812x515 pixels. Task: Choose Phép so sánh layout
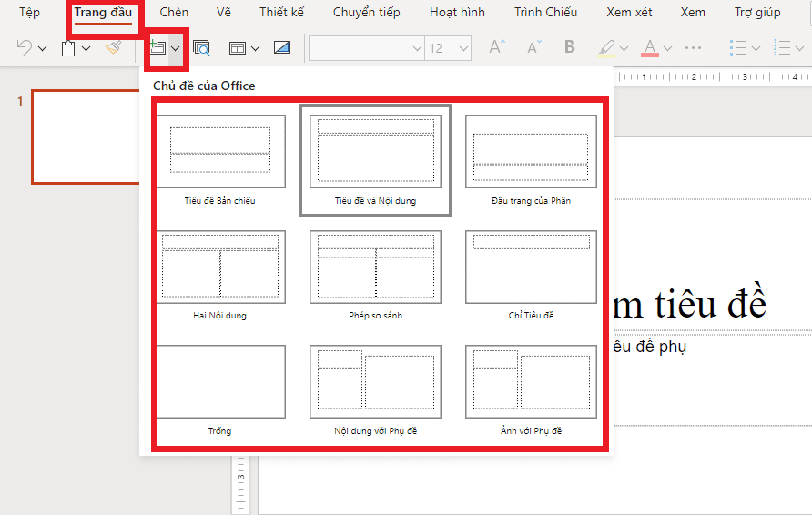coord(375,276)
